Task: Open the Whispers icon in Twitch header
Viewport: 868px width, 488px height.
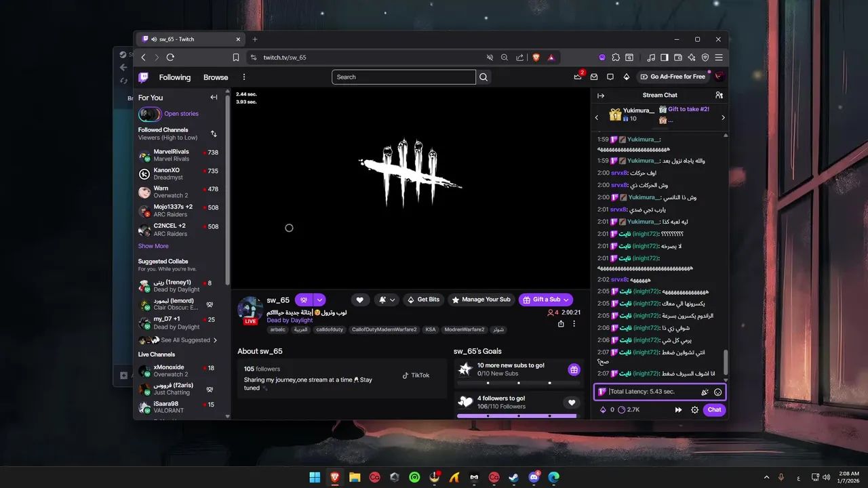Action: click(610, 77)
